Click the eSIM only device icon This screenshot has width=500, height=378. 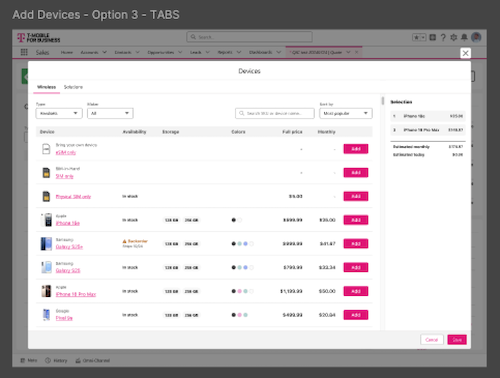[46, 149]
